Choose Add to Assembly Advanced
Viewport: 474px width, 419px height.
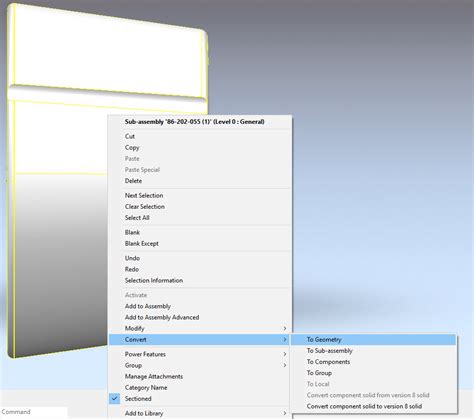[200, 317]
